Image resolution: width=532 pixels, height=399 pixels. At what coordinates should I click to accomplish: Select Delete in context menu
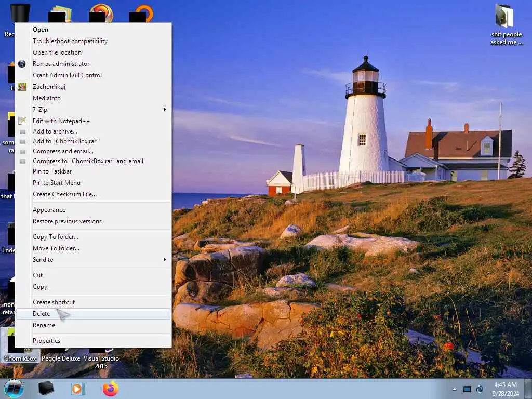[93, 314]
